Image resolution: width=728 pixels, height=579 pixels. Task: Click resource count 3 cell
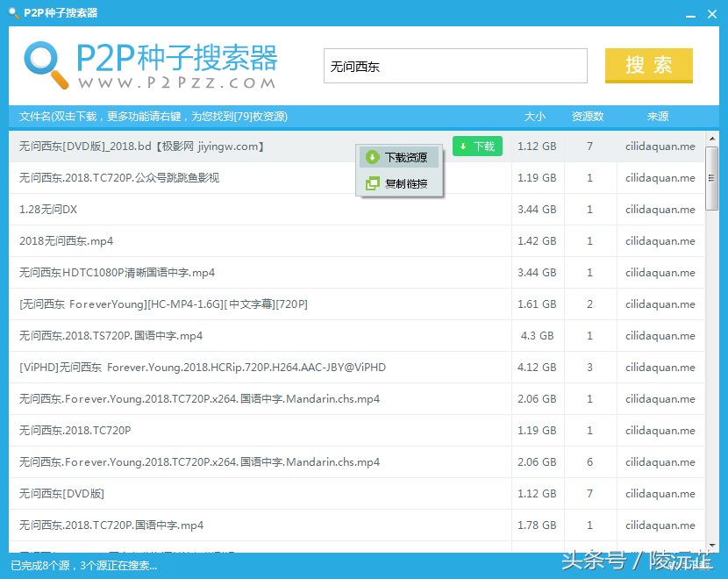click(x=589, y=368)
